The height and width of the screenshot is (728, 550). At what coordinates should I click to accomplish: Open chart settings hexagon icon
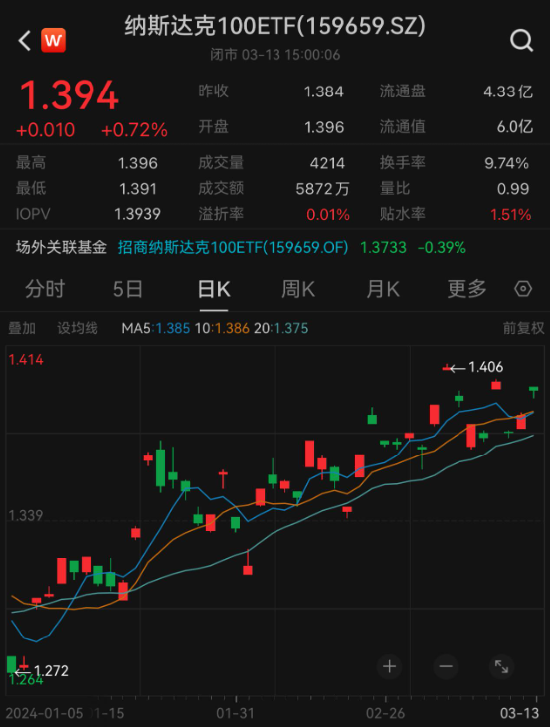(523, 289)
